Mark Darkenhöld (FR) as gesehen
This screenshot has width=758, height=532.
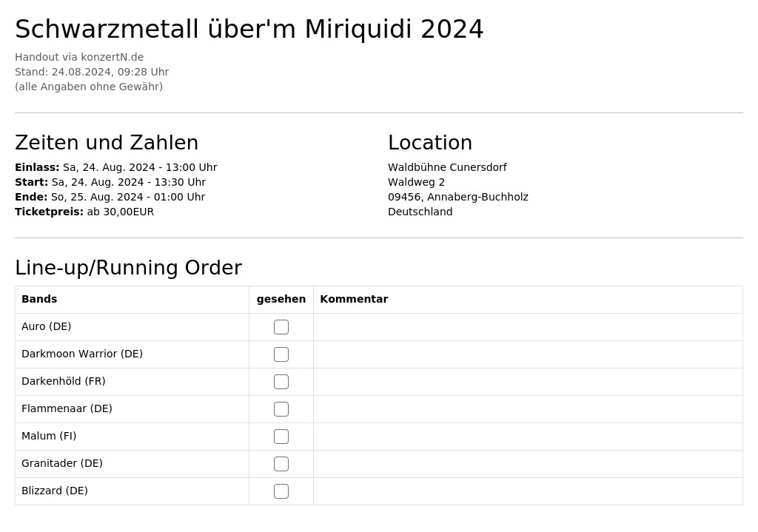[281, 382]
